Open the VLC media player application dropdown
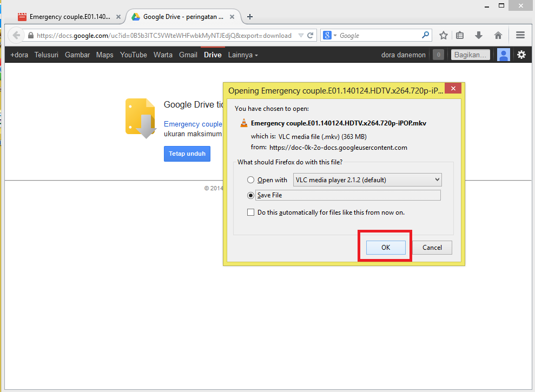The width and height of the screenshot is (535, 392). click(367, 180)
